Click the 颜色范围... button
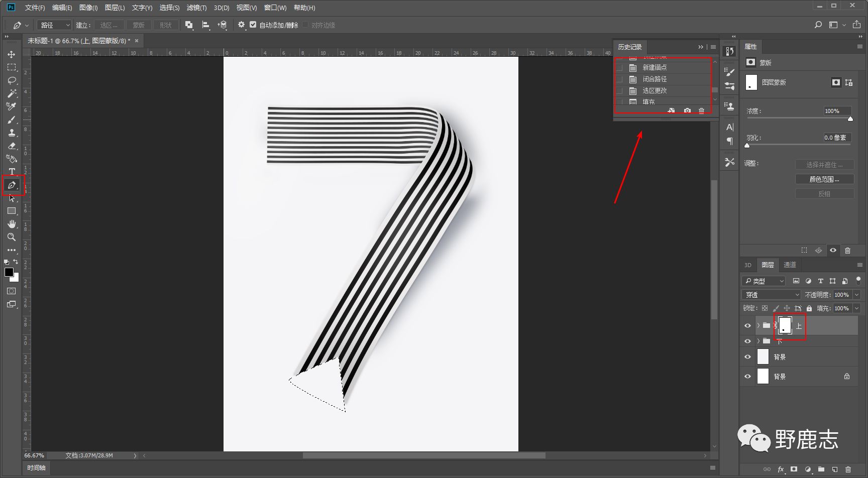The image size is (868, 478). click(x=824, y=179)
